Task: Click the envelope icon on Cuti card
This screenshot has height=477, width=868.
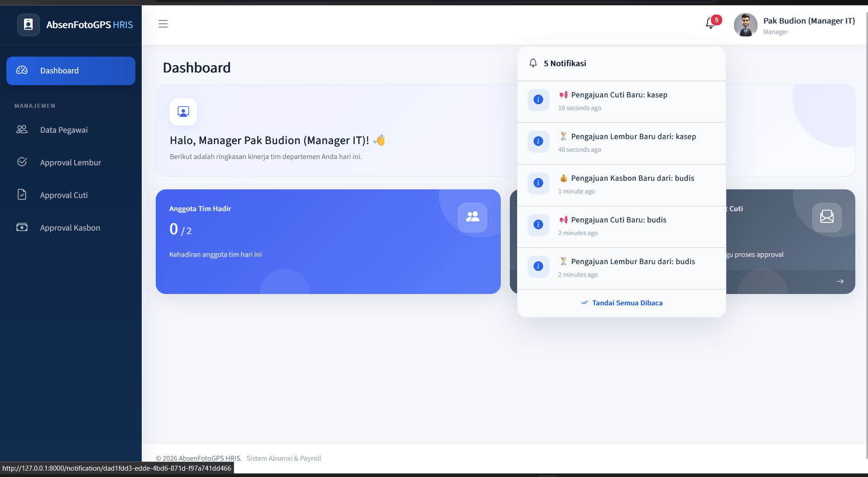Action: [827, 217]
